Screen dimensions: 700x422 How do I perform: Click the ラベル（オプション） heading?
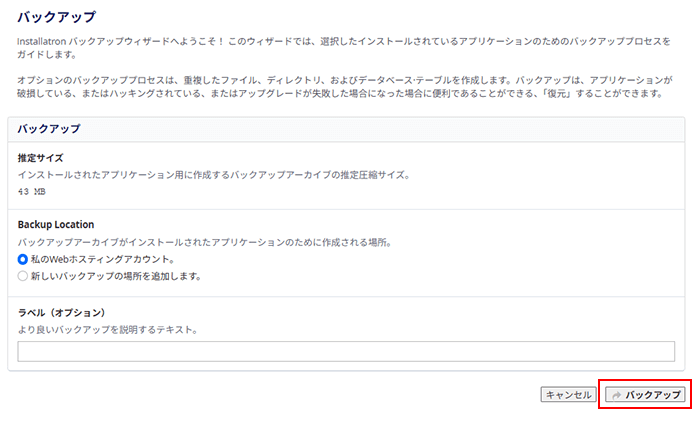coord(62,313)
